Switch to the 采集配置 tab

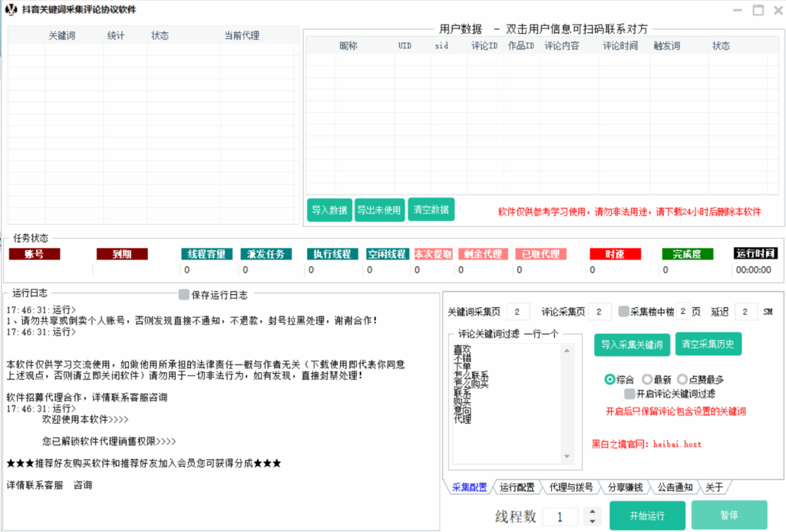click(469, 487)
